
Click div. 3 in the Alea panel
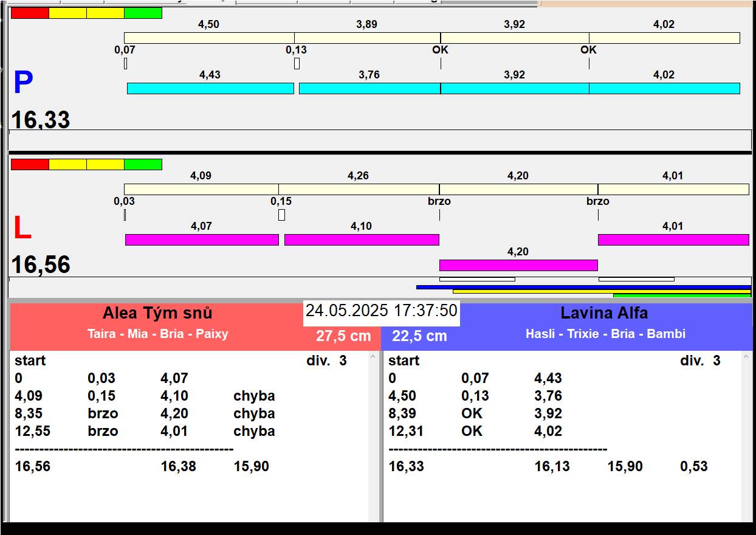326,361
